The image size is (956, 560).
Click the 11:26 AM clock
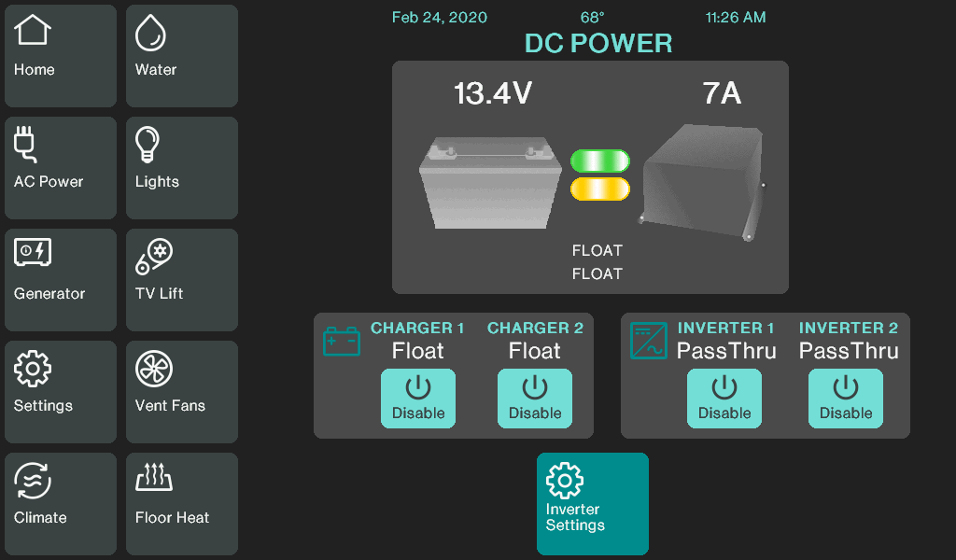(x=736, y=18)
